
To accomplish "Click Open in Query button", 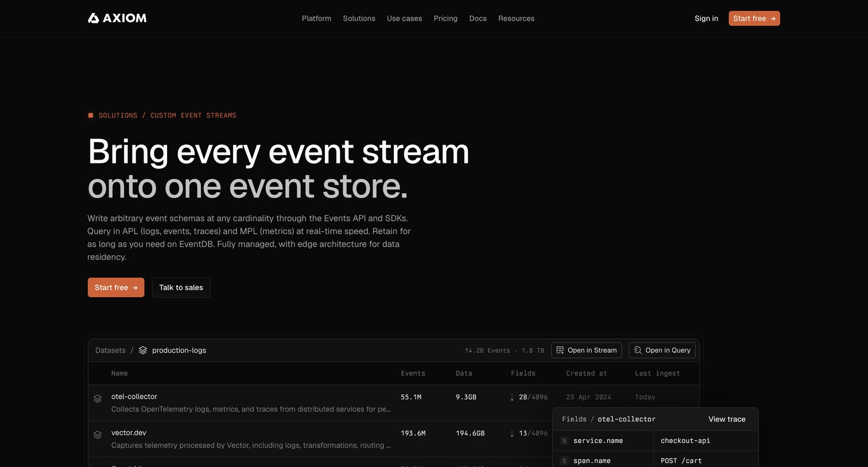I will pyautogui.click(x=662, y=351).
